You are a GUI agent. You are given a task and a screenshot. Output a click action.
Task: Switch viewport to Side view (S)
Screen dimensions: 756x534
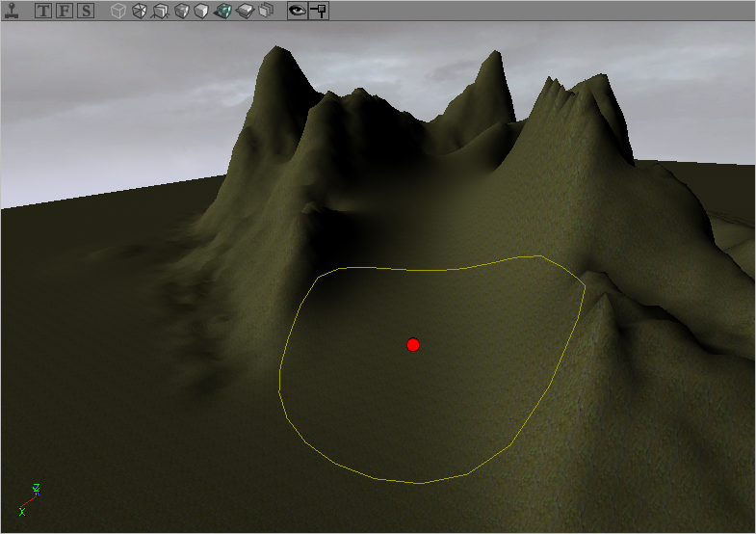tap(86, 11)
